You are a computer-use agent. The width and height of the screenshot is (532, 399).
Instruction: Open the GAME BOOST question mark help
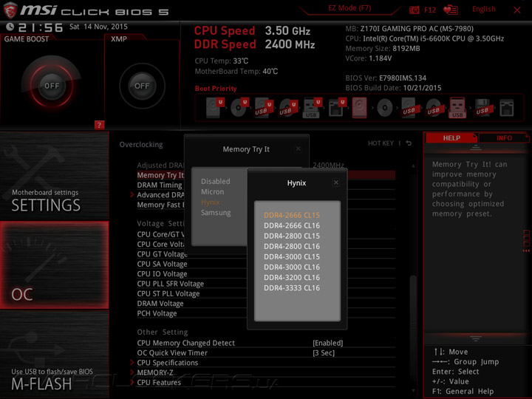click(99, 125)
